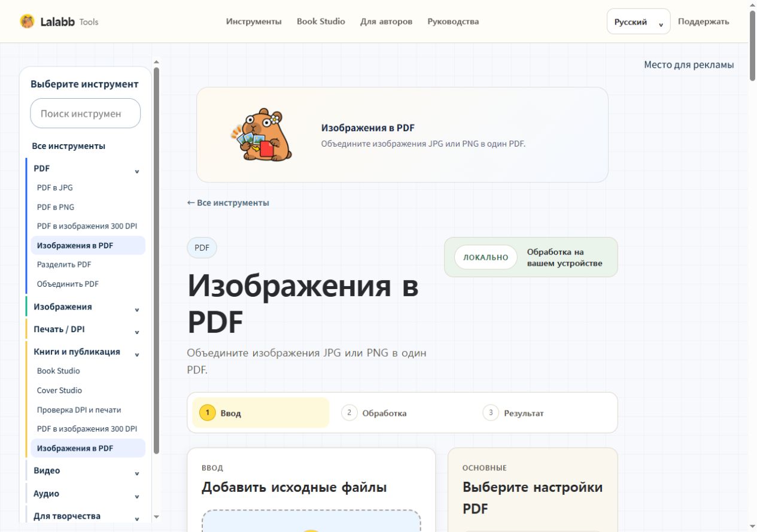The width and height of the screenshot is (757, 532).
Task: Open Проверка DPI и печати tool
Action: click(79, 410)
